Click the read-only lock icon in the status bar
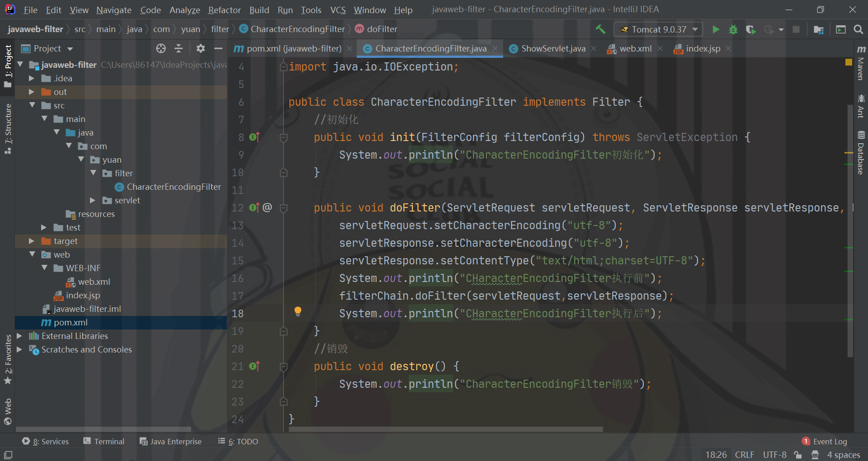868x461 pixels. click(x=798, y=455)
